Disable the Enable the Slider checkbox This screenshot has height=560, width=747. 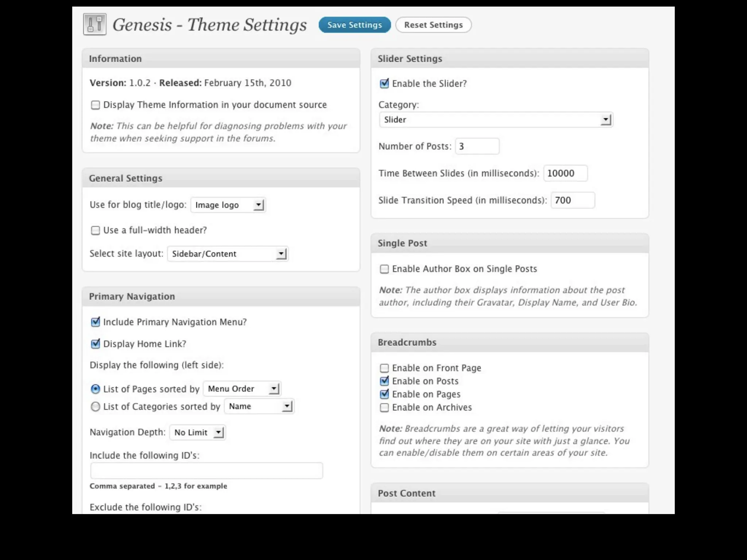click(384, 83)
